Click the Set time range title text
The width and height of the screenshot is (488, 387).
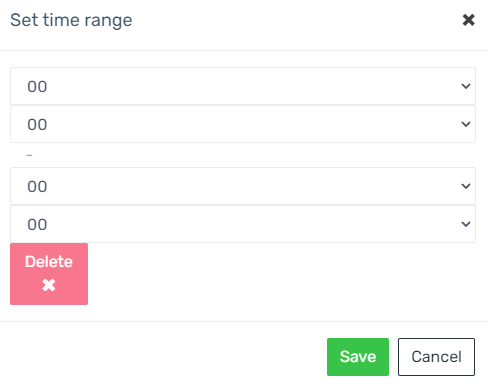click(71, 21)
